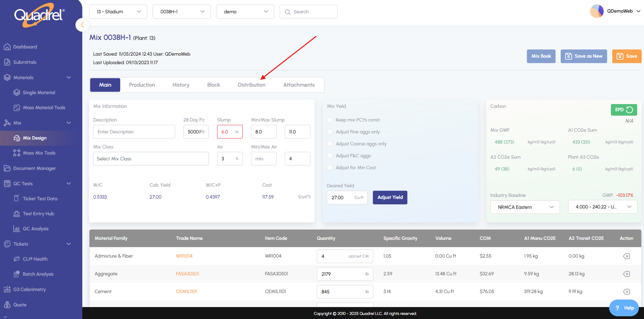
Task: Open Dashboard from the home icon
Action: click(x=7, y=47)
